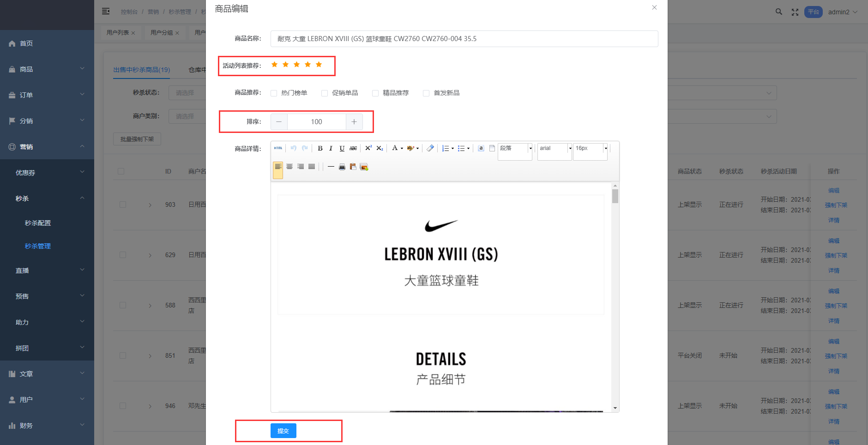Click the paste clipboard icon
This screenshot has height=445, width=868.
point(353,167)
